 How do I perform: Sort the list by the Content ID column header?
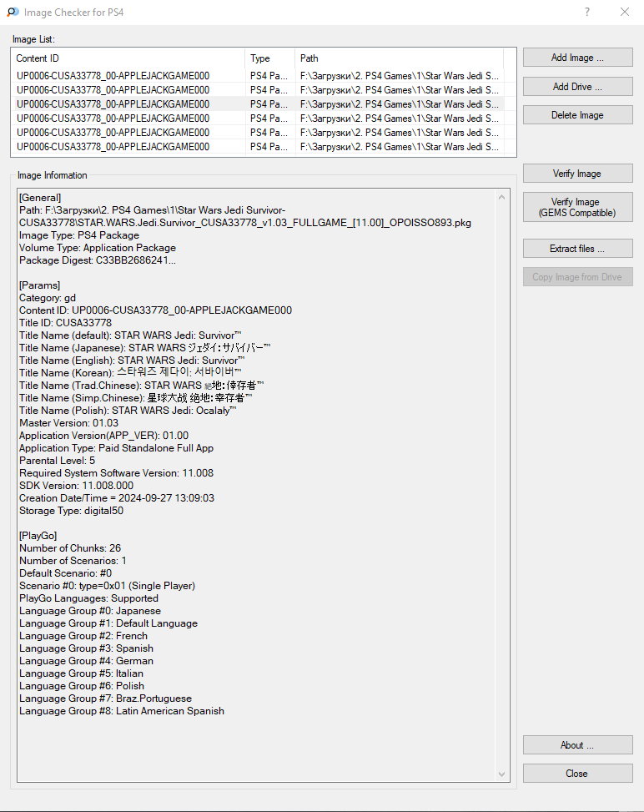pos(128,58)
